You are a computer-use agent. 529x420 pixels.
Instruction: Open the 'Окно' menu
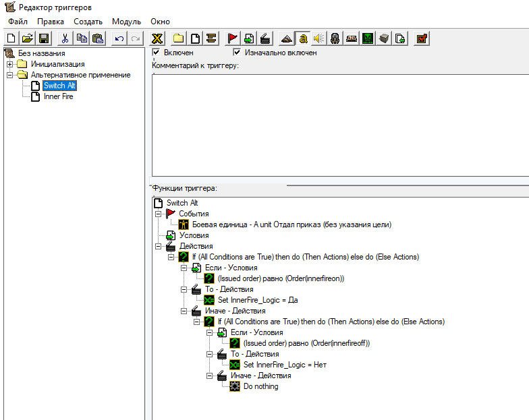(x=161, y=22)
